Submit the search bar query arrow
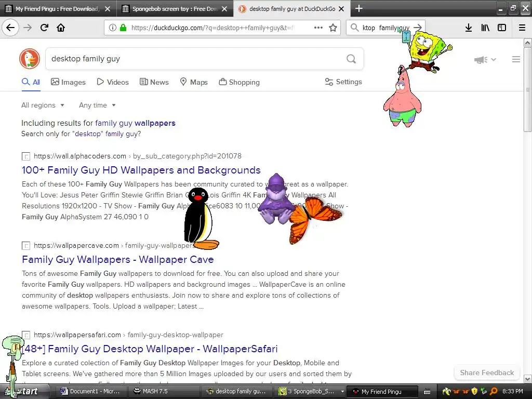 tap(418, 28)
